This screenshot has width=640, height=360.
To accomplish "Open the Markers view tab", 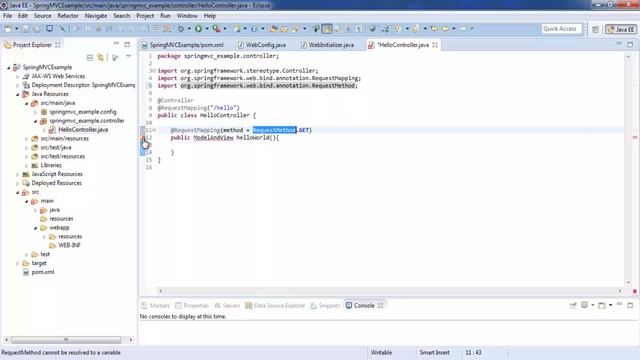I will pyautogui.click(x=155, y=305).
